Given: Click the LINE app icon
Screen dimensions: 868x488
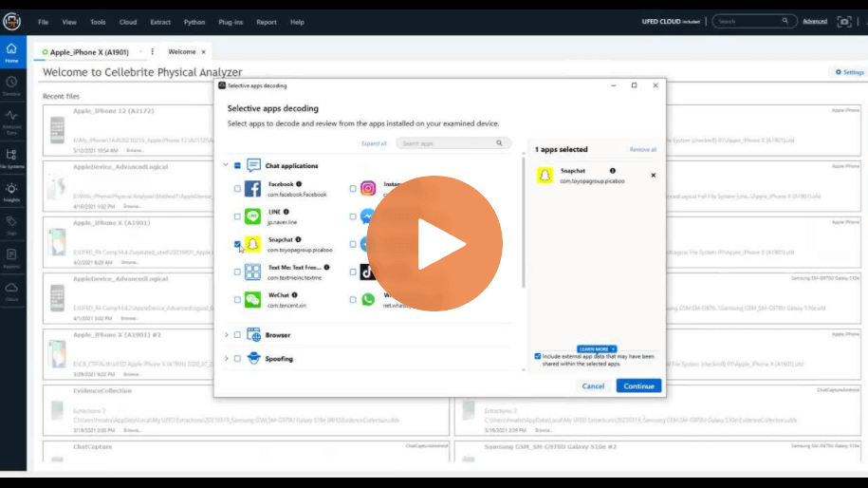Looking at the screenshot, I should click(x=252, y=216).
